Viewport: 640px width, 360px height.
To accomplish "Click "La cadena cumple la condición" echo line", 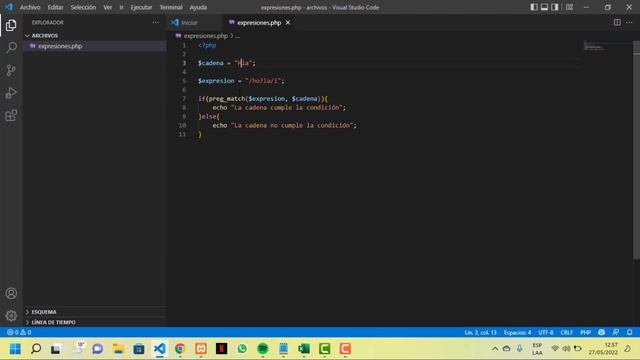I will (279, 107).
